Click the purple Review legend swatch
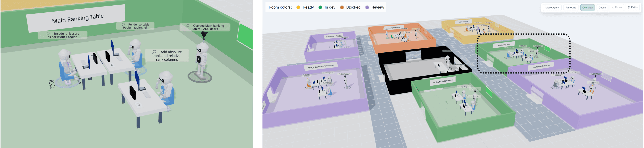Image resolution: width=644 pixels, height=148 pixels. click(x=367, y=8)
